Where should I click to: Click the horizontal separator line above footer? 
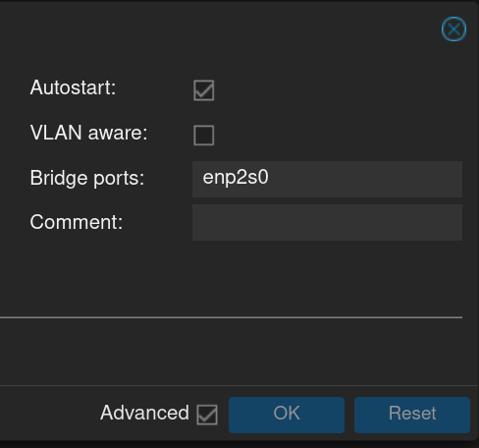point(231,317)
